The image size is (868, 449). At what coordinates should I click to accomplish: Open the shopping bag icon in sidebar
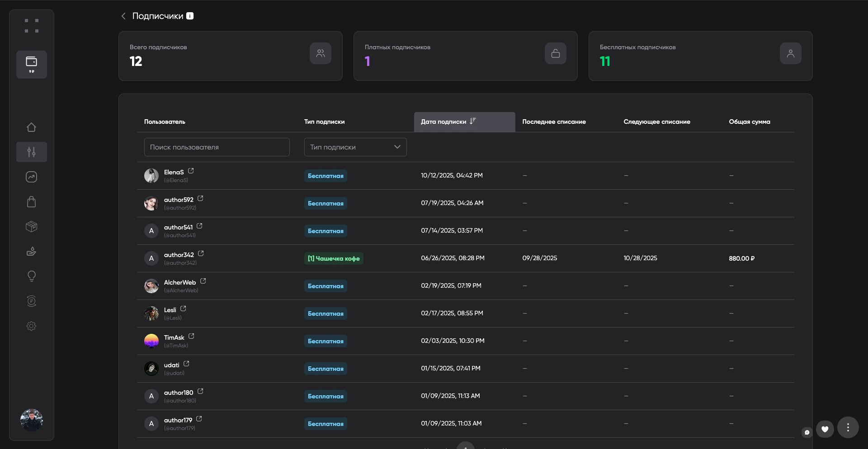[31, 202]
